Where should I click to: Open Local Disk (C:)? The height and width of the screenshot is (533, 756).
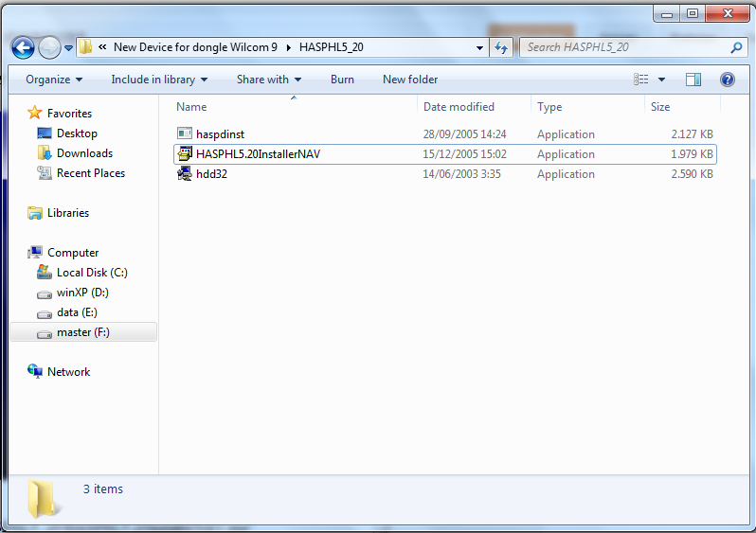tap(92, 273)
